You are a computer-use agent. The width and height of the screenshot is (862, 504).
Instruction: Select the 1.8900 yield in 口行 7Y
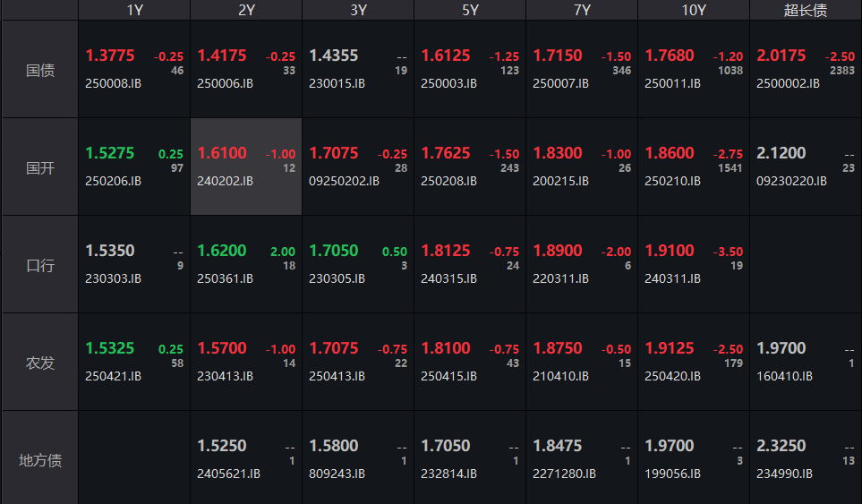tap(558, 251)
